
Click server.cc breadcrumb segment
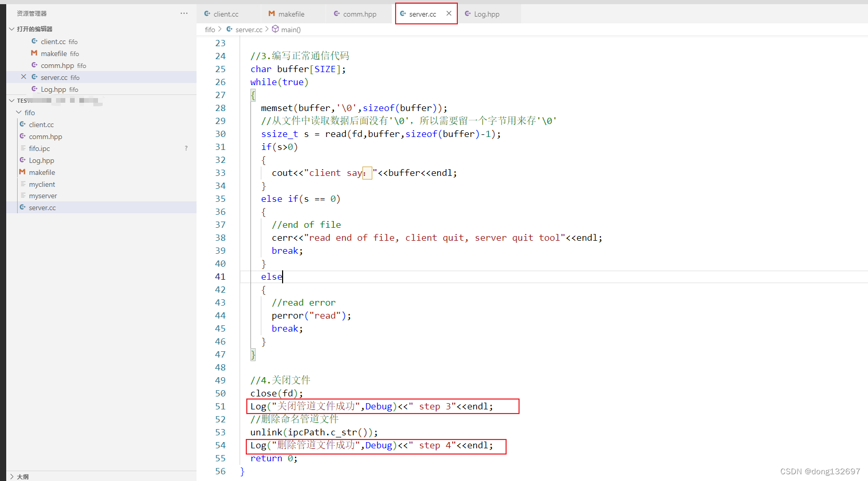[x=249, y=30]
